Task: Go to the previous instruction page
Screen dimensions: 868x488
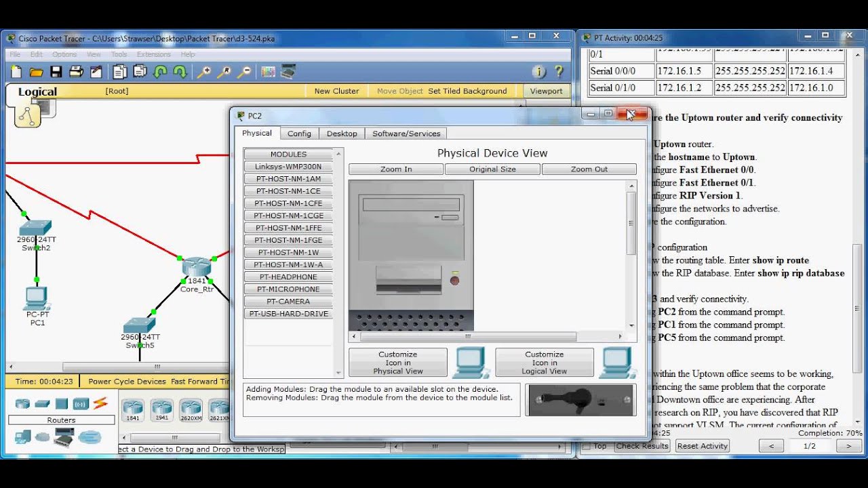Action: (x=771, y=446)
